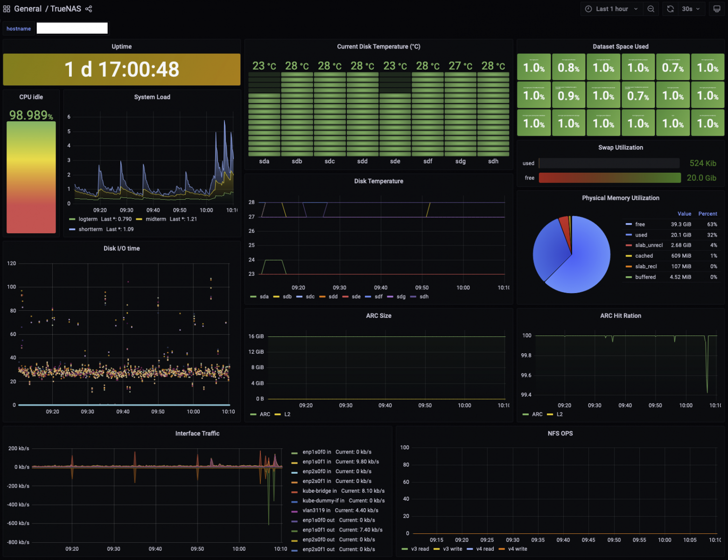
Task: Cycle view mode with the monitor icon
Action: (x=717, y=9)
